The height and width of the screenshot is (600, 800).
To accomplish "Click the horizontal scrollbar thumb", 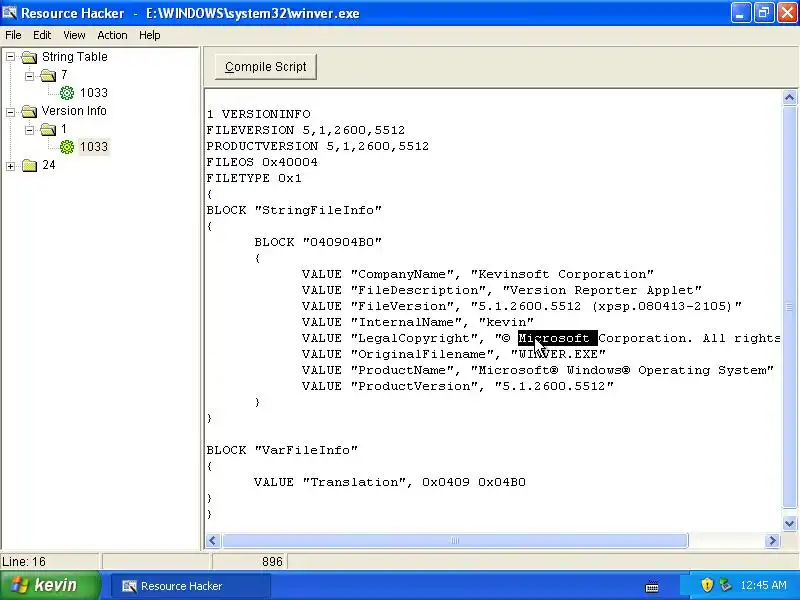I will (x=455, y=540).
